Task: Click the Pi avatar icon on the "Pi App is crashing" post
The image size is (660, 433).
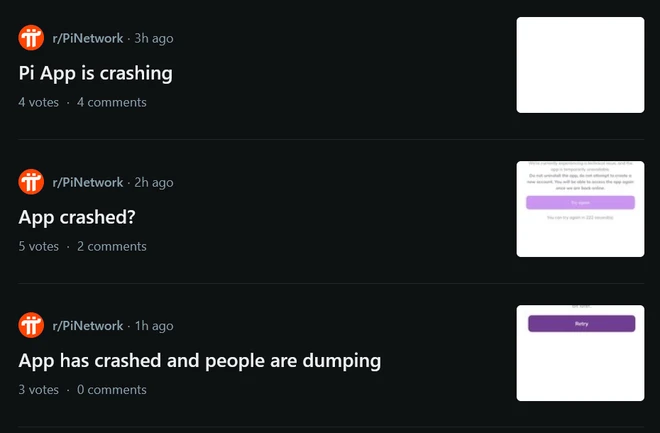Action: pyautogui.click(x=31, y=38)
